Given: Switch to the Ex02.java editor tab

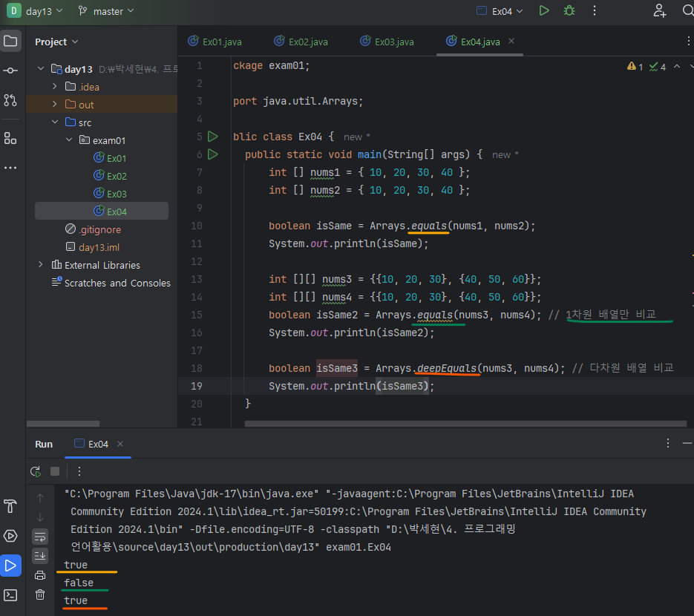Looking at the screenshot, I should [x=300, y=42].
